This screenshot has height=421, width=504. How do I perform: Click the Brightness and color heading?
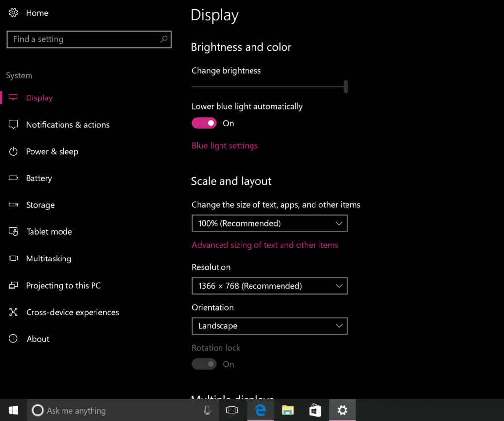[x=241, y=47]
